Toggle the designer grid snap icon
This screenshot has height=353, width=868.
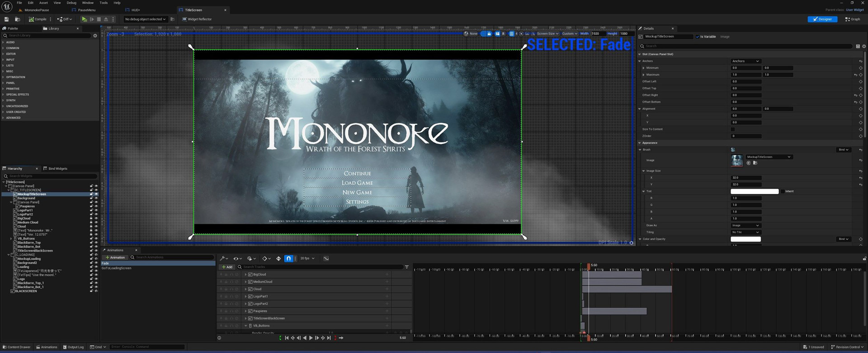[512, 33]
